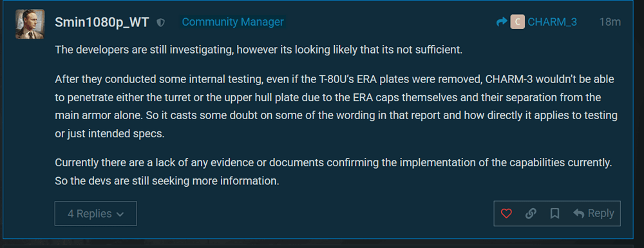Like the post with the heart icon
Viewport: 644px width, 248px height.
point(506,213)
